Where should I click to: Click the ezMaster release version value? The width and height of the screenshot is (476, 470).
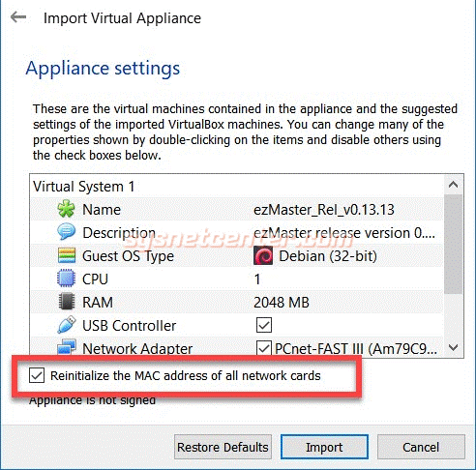(344, 233)
